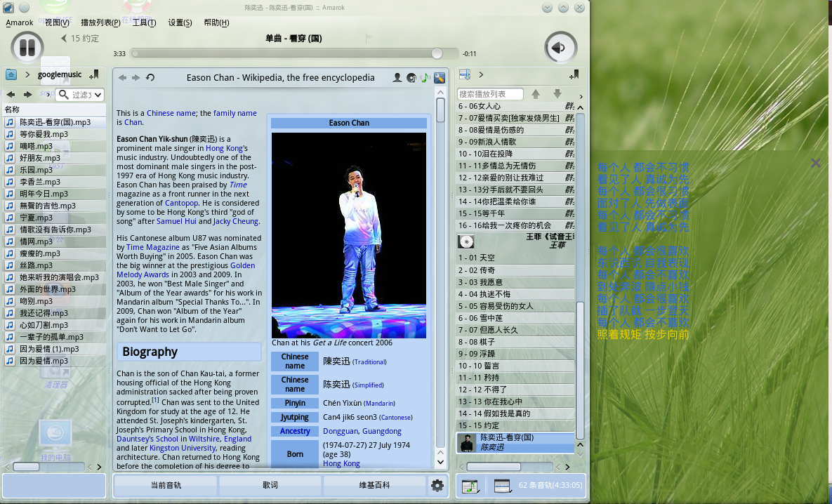The width and height of the screenshot is (832, 504).
Task: Open playlist layout menu in footer
Action: pyautogui.click(x=502, y=486)
